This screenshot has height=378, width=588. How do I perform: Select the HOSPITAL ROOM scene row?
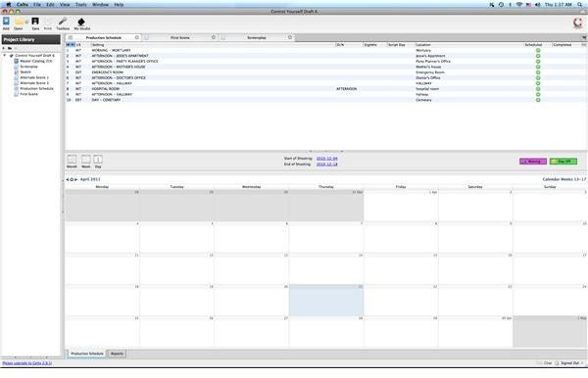click(x=326, y=89)
